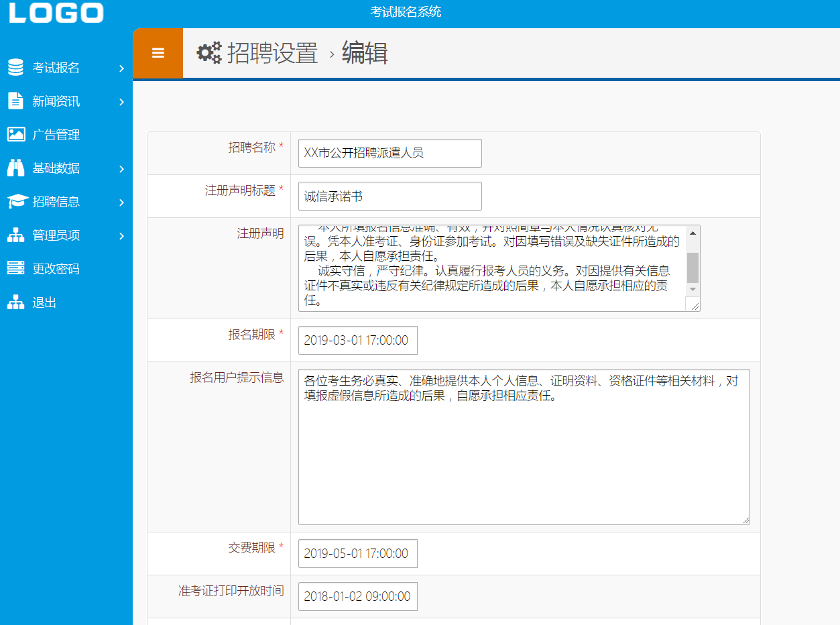This screenshot has height=625, width=840.
Task: Open the 广告管理 menu item
Action: 56,135
